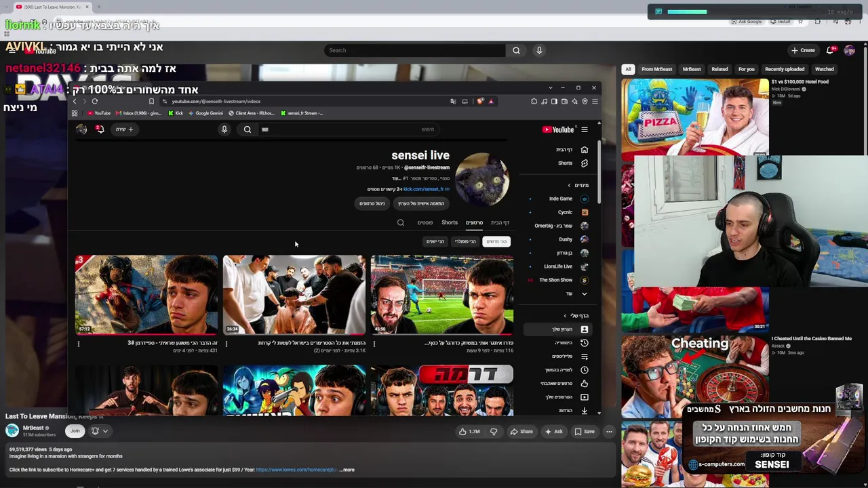Image resolution: width=868 pixels, height=488 pixels.
Task: Click the magnifier search button next to the microphone
Action: click(248, 129)
